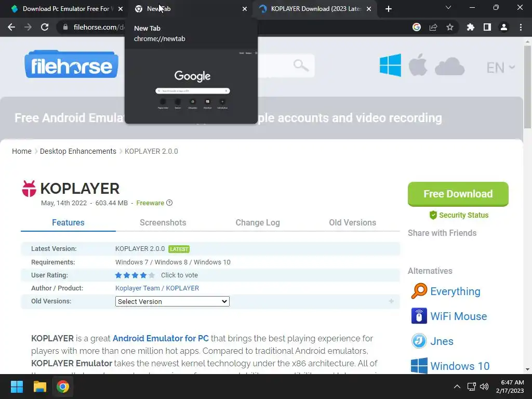This screenshot has width=532, height=399.
Task: Switch to the Features tab
Action: pos(68,222)
